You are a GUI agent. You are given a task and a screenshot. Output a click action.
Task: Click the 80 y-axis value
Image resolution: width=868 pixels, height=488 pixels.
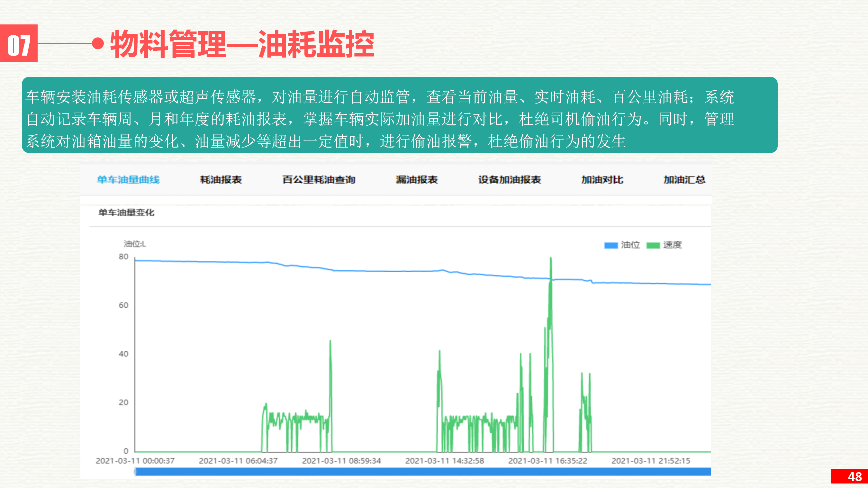(123, 257)
